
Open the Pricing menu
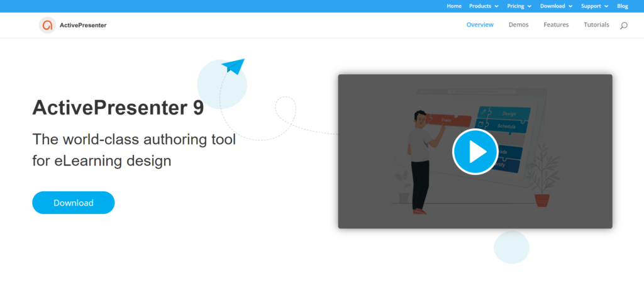pos(516,6)
